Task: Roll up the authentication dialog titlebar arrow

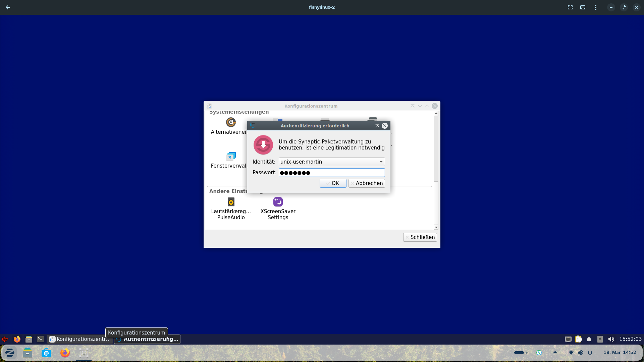Action: coord(377,126)
